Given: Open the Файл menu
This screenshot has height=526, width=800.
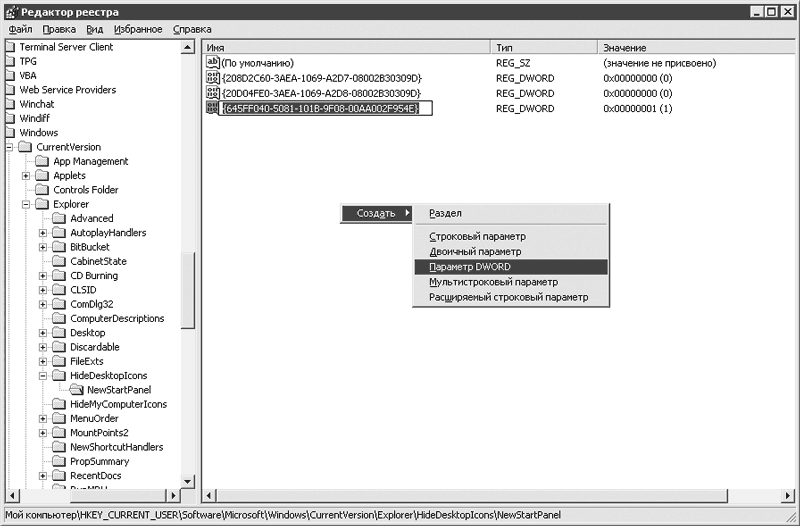Looking at the screenshot, I should (20, 30).
